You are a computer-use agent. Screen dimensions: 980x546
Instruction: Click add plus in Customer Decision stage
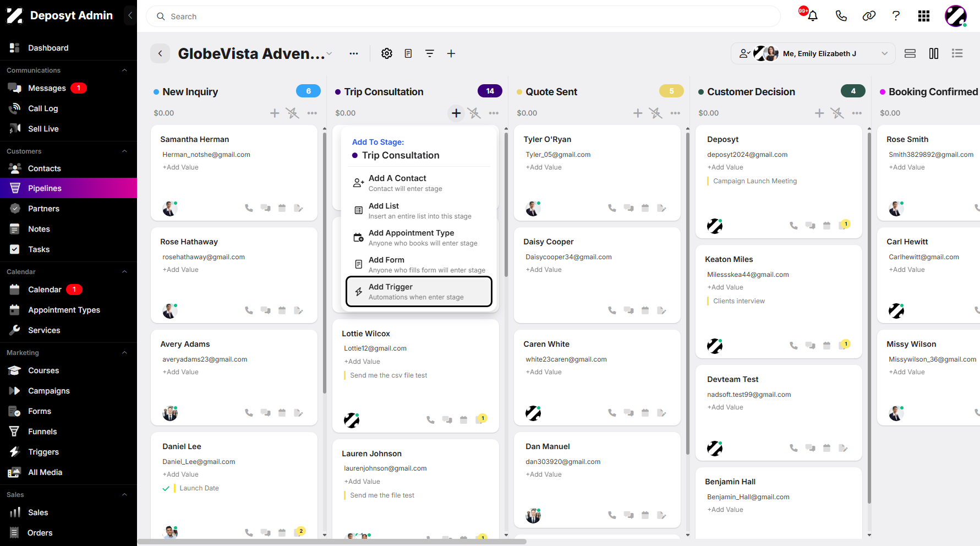coord(819,113)
